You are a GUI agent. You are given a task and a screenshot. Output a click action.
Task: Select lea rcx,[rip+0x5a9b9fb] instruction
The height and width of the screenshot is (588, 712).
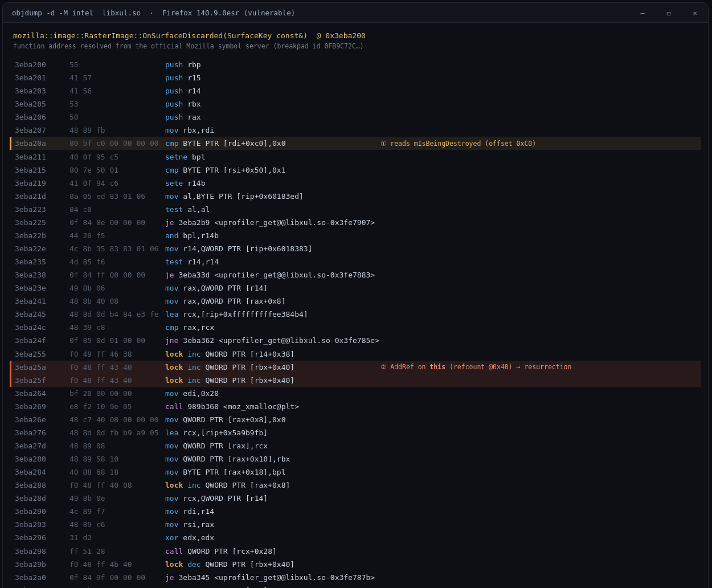[216, 432]
